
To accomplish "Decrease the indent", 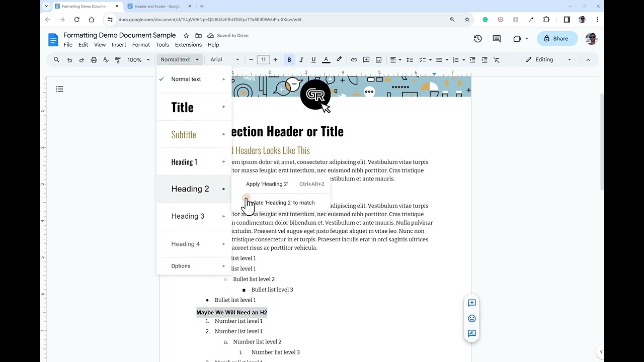I will 472,60.
